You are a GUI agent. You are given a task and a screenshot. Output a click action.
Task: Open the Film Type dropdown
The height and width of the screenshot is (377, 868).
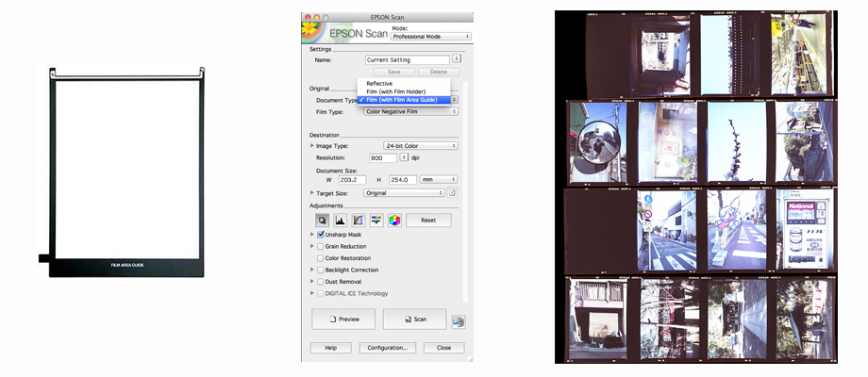tap(410, 111)
